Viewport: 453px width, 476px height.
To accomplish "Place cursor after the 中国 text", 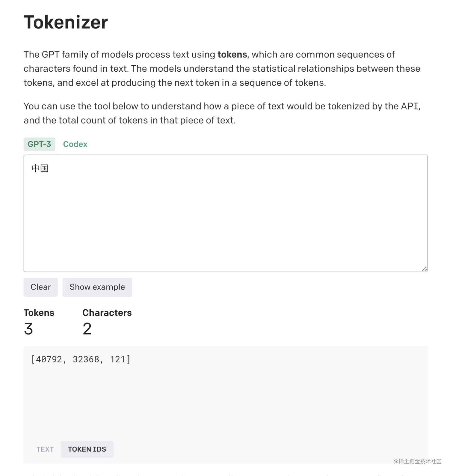I will 49,168.
